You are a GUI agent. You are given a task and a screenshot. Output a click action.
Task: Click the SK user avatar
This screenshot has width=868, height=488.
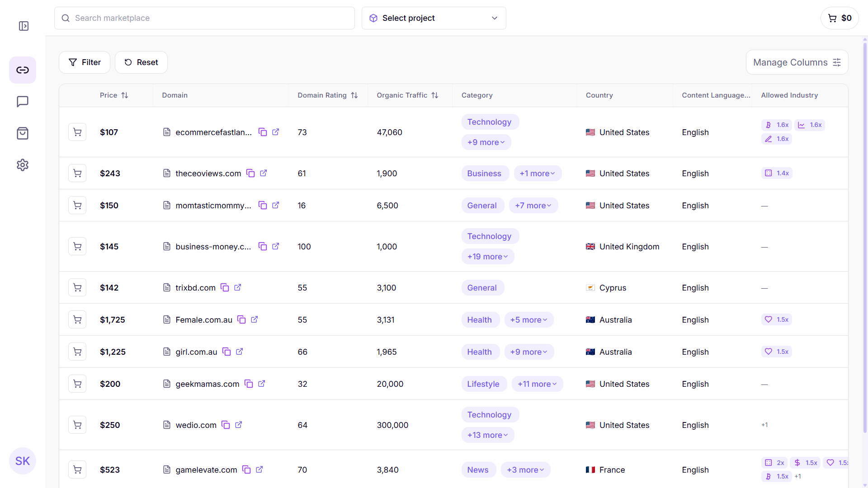pos(23,461)
